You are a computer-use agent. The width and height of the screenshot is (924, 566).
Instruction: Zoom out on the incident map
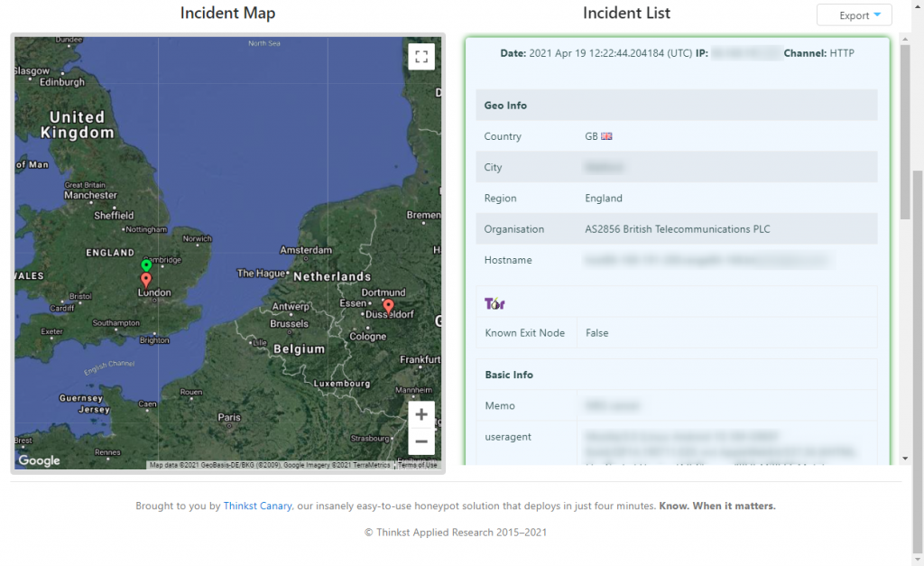(420, 441)
